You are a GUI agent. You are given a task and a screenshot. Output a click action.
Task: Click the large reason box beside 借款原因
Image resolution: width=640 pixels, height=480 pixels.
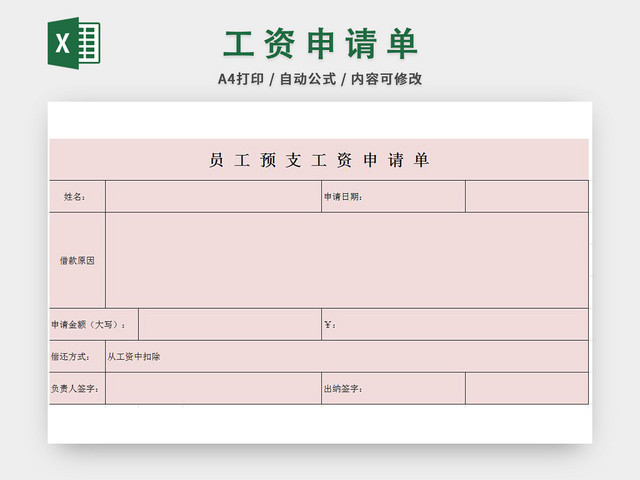[x=347, y=260]
